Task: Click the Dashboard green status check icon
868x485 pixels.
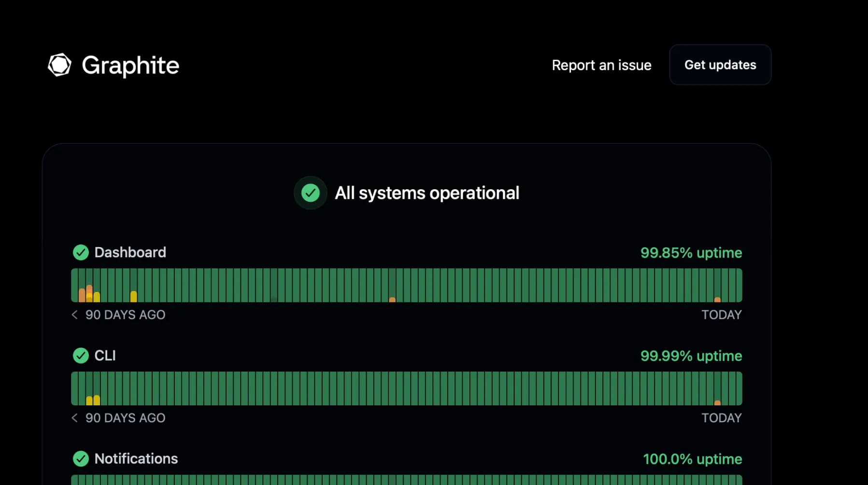Action: [81, 252]
